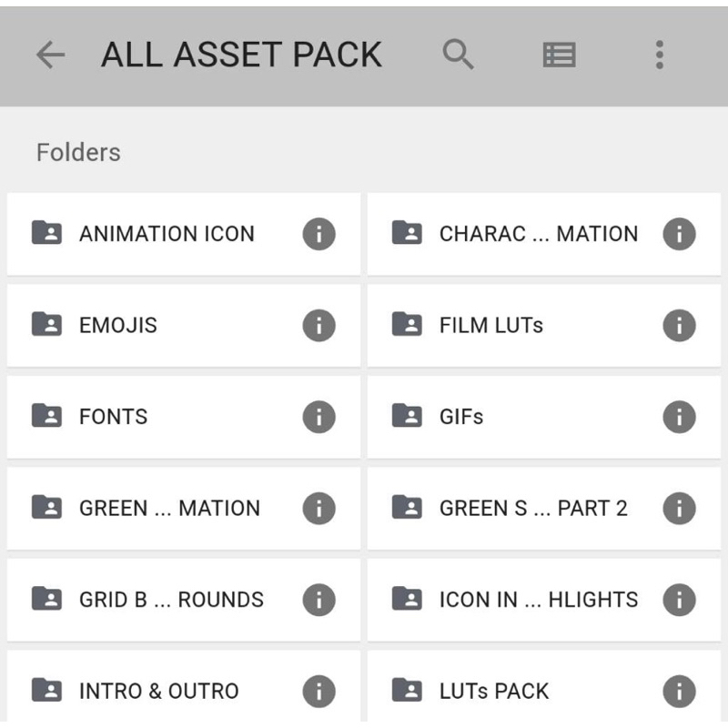Viewport: 728px width, 728px height.
Task: Open the INTRO & OUTRO folder
Action: pyautogui.click(x=159, y=691)
